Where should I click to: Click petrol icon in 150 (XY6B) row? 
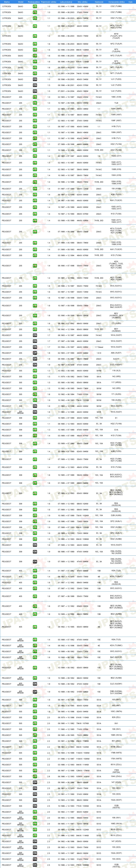click(x=35, y=189)
